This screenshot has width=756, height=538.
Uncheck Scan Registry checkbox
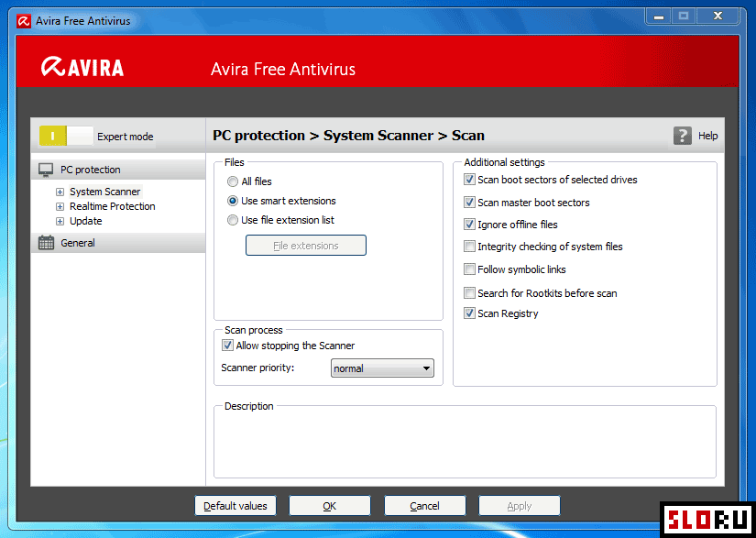(469, 313)
